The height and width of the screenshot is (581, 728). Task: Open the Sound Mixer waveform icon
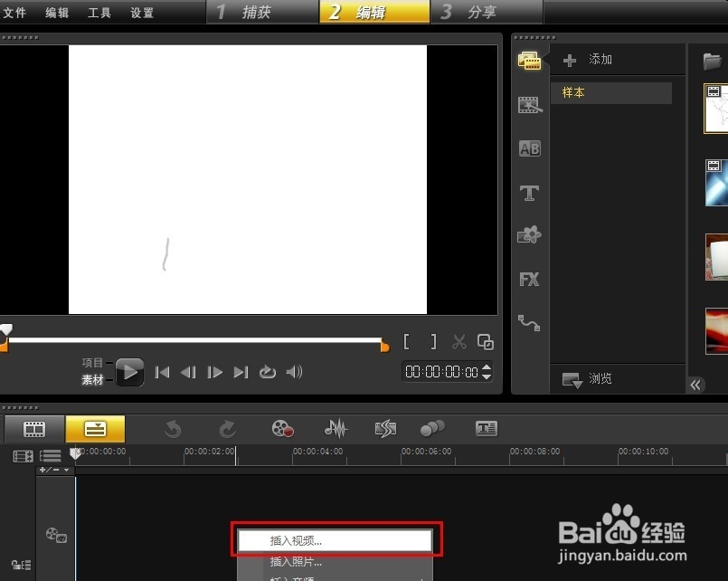(336, 428)
